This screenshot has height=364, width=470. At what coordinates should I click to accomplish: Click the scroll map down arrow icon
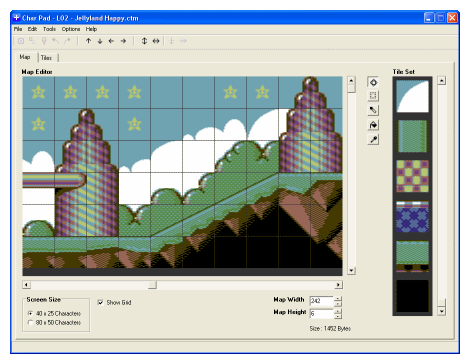tap(351, 270)
